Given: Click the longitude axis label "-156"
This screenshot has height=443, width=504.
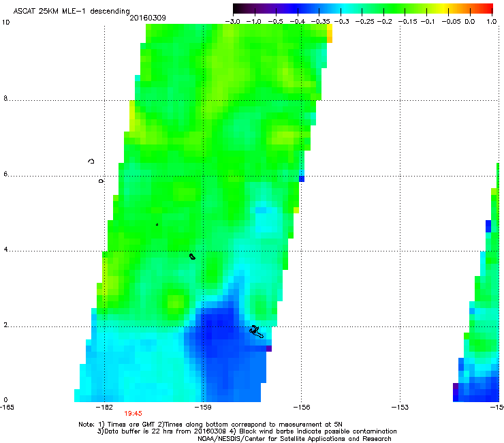Looking at the screenshot, I should (302, 408).
